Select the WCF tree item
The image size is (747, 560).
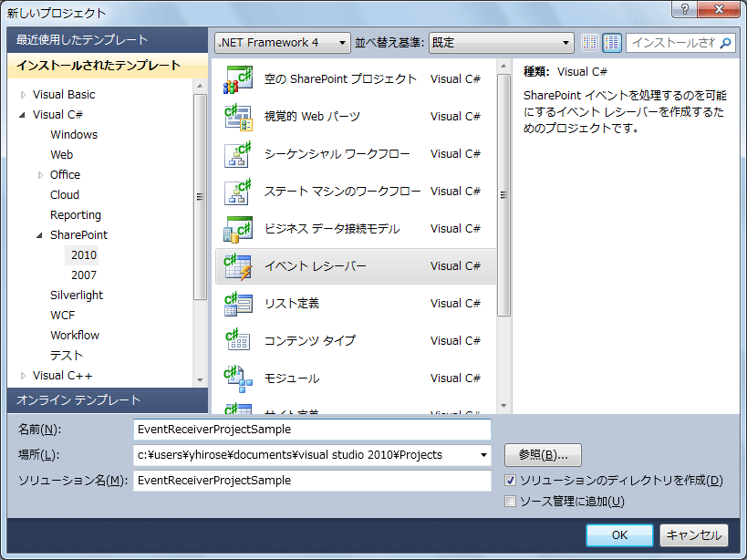click(63, 316)
